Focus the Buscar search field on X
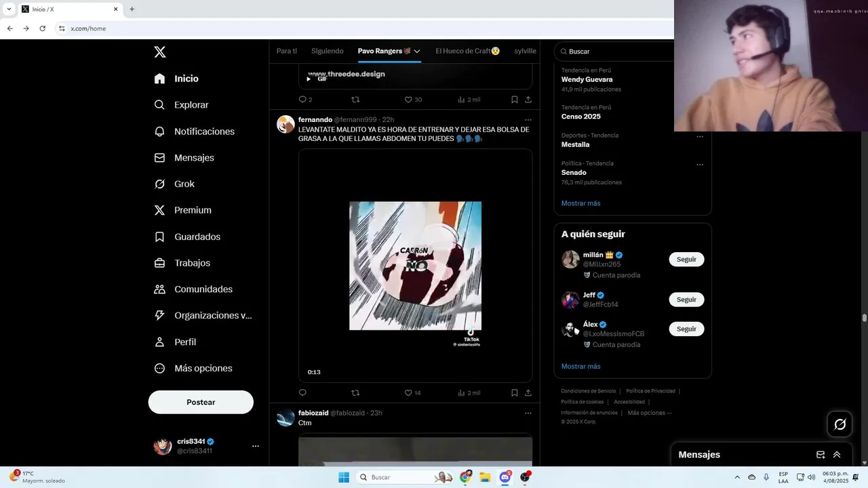The height and width of the screenshot is (488, 868). coord(614,52)
